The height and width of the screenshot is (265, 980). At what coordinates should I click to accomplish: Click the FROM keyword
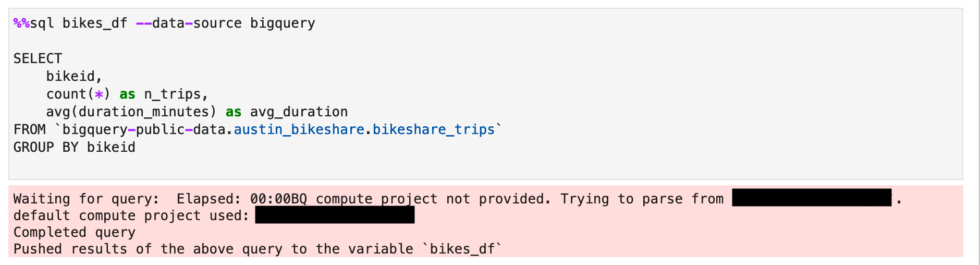[x=30, y=129]
